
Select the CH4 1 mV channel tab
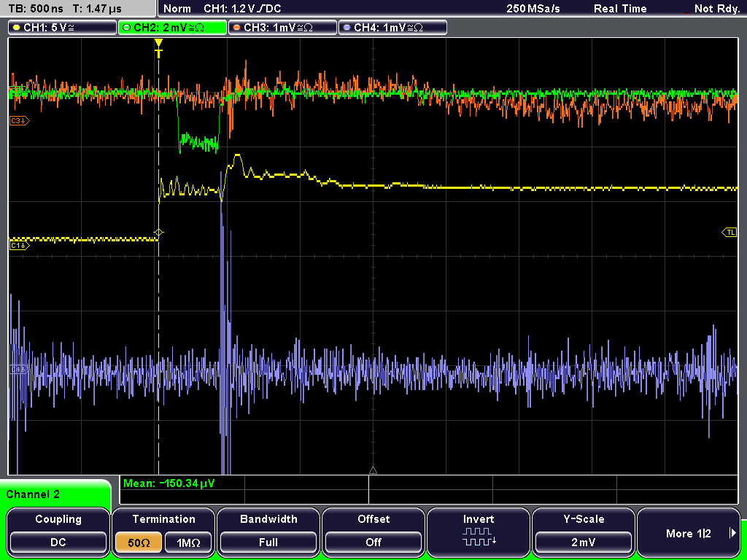coord(393,28)
